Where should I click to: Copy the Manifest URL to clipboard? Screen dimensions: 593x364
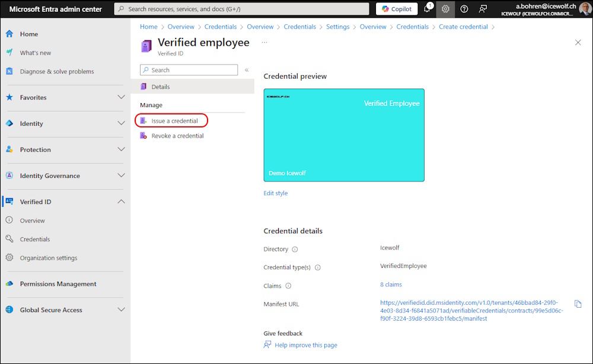point(578,304)
